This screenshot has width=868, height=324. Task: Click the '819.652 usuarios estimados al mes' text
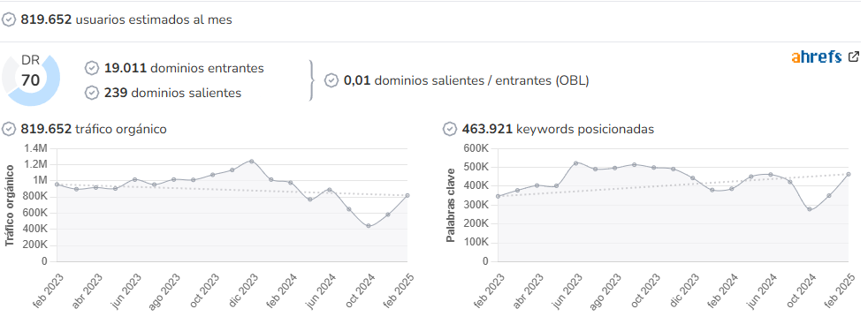tap(126, 20)
